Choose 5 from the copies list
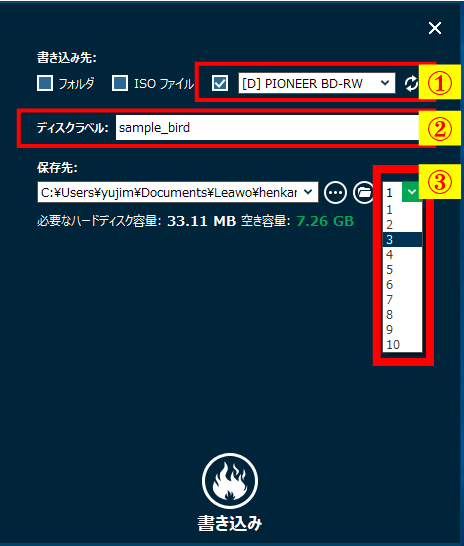The height and width of the screenshot is (546, 464). pyautogui.click(x=402, y=270)
